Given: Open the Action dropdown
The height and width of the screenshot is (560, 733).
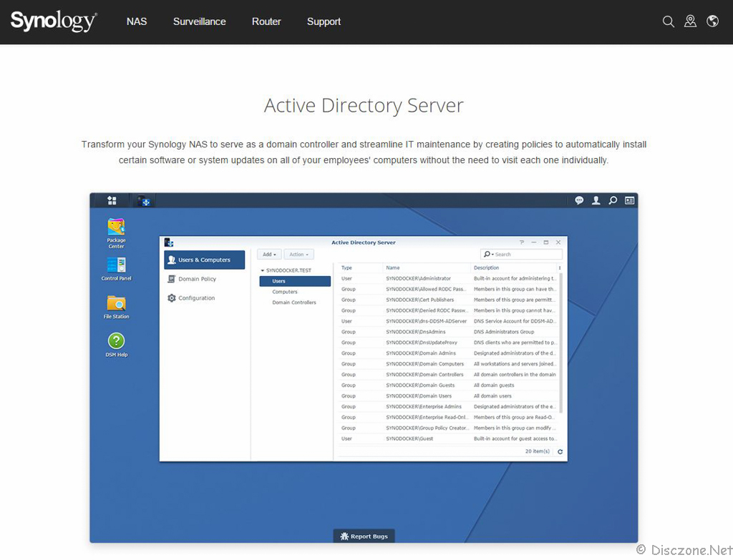Looking at the screenshot, I should (x=298, y=255).
